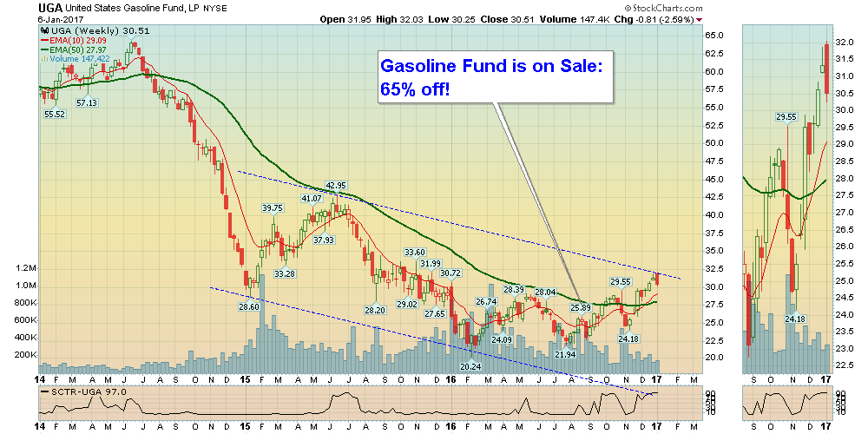Click the EMA(50) 27.97 legend entry
Screen dimensions: 868x434
[76, 49]
